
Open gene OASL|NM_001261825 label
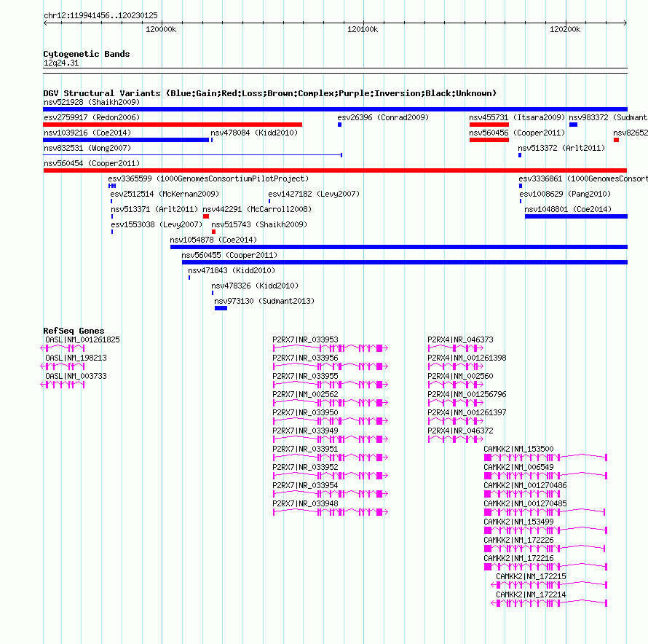pyautogui.click(x=82, y=339)
